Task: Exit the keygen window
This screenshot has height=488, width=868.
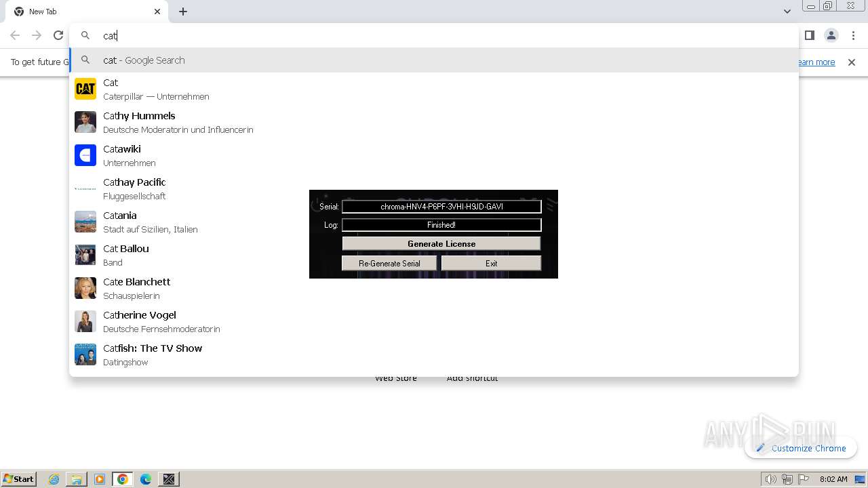Action: (491, 263)
